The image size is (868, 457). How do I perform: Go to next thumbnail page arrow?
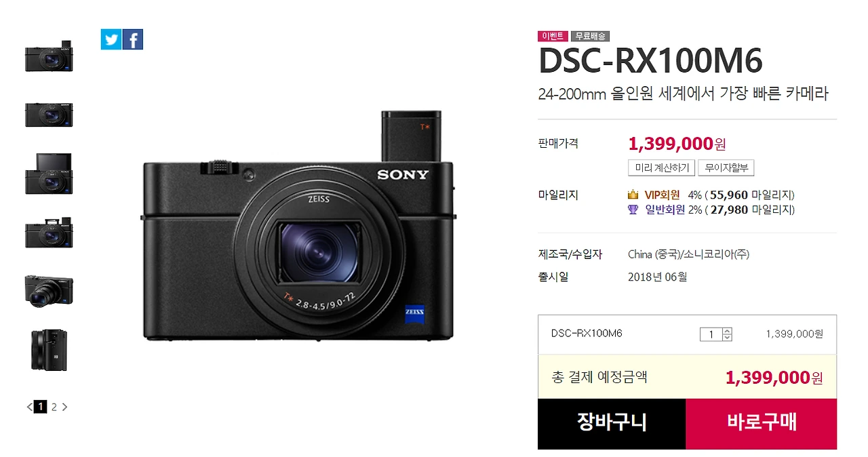pos(64,407)
